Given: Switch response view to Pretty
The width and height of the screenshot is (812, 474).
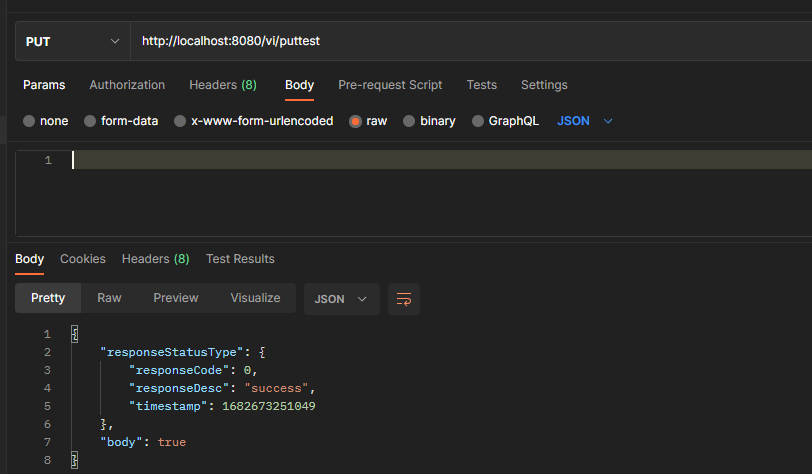Looking at the screenshot, I should pyautogui.click(x=48, y=298).
